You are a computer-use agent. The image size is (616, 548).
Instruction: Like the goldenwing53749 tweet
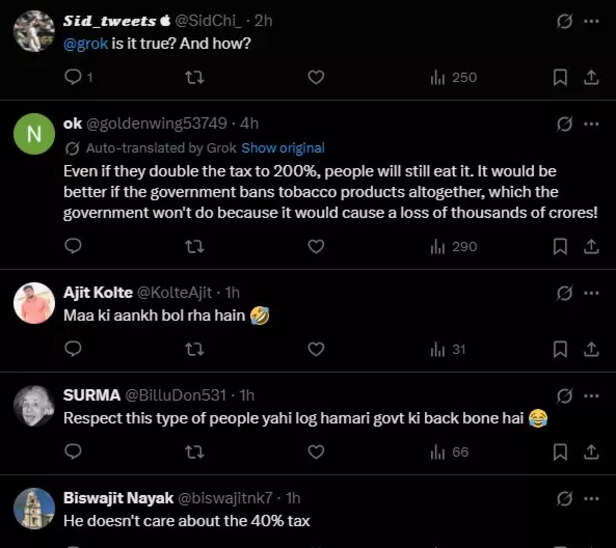click(x=316, y=246)
